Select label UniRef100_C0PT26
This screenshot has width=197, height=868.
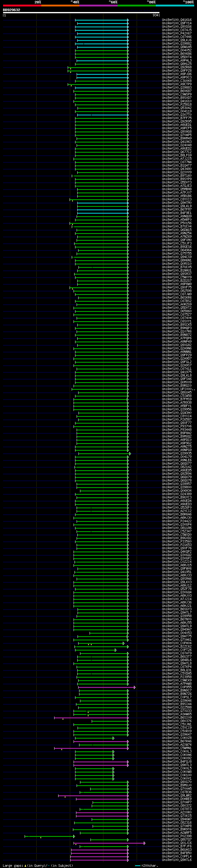tap(176, 650)
